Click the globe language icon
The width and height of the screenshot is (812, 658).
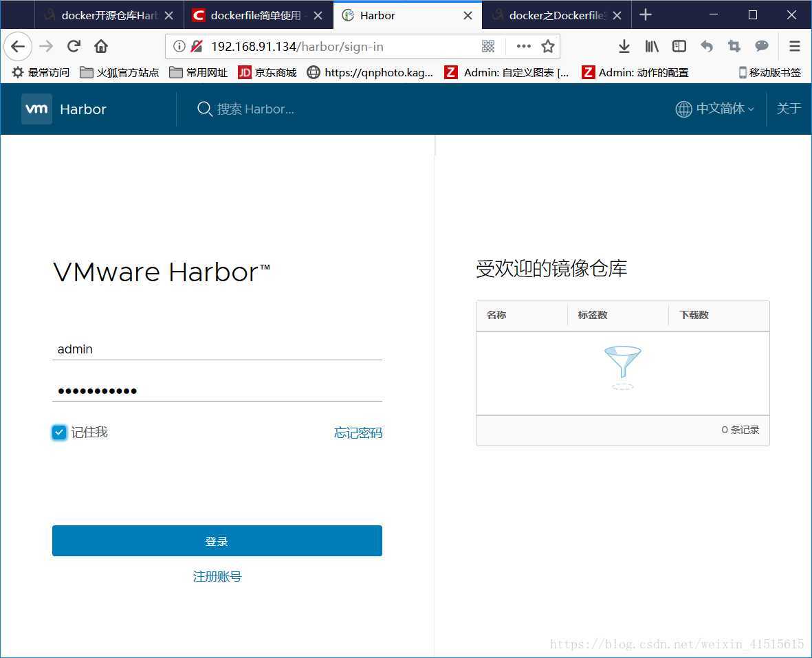click(x=683, y=109)
